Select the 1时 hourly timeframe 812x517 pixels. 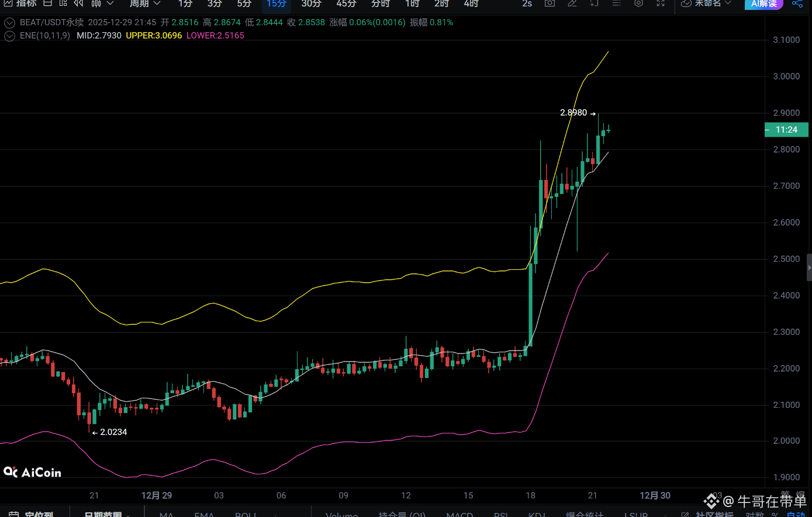[x=412, y=5]
